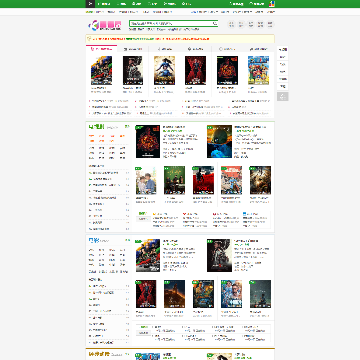Screen dimensions: 360x360
Task: Open the Fast and Furious poster in top row
Action: pos(101,70)
